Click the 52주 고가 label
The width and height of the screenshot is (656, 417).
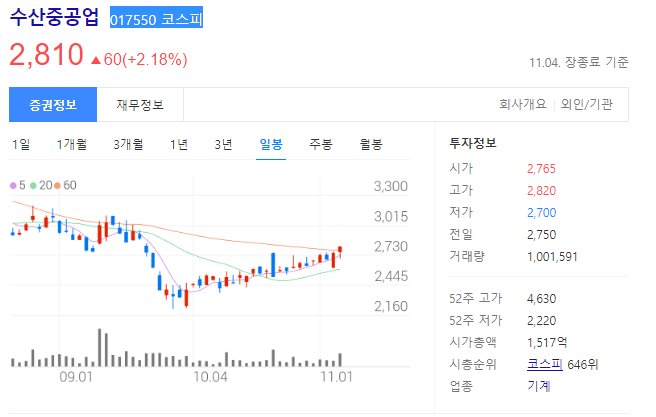[475, 299]
